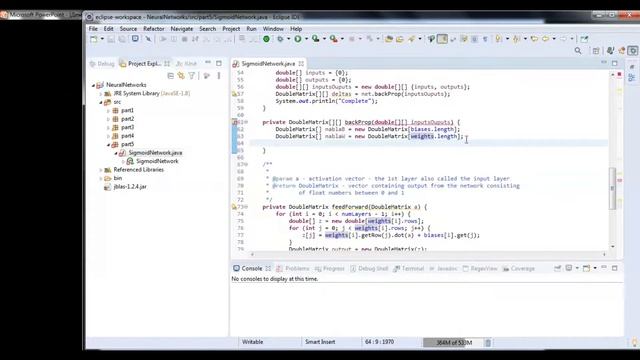The width and height of the screenshot is (640, 360).
Task: Click the editor vertical scrollbar thumb
Action: click(x=612, y=188)
